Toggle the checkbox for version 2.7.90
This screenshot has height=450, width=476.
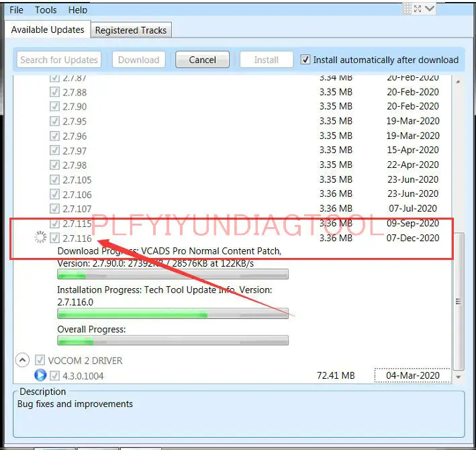coord(54,106)
